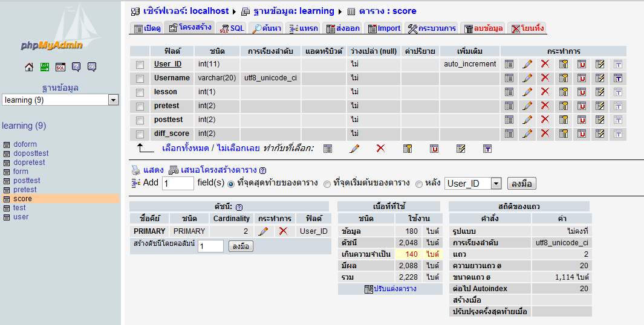
Task: Open help icon beside ดัชนี heading
Action: tap(239, 207)
